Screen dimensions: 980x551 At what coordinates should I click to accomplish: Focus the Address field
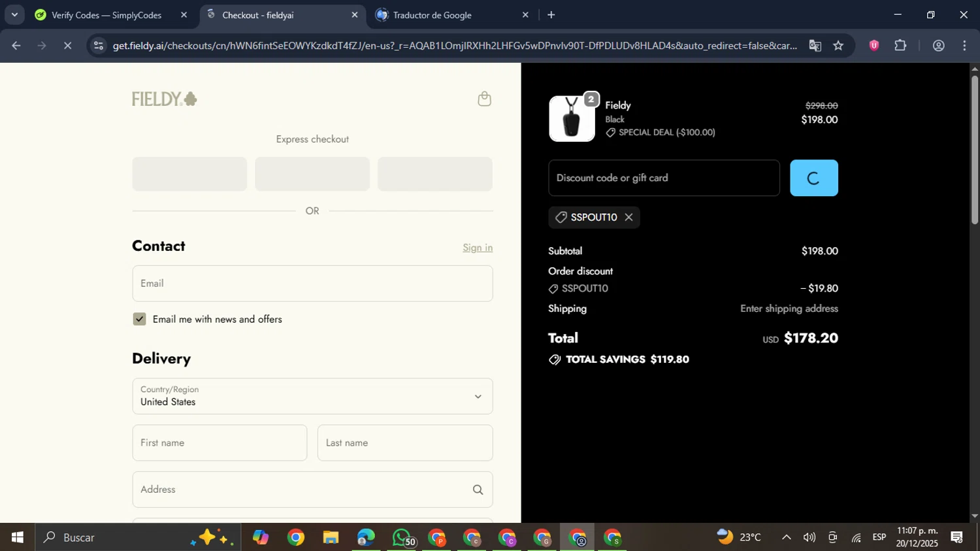point(312,490)
